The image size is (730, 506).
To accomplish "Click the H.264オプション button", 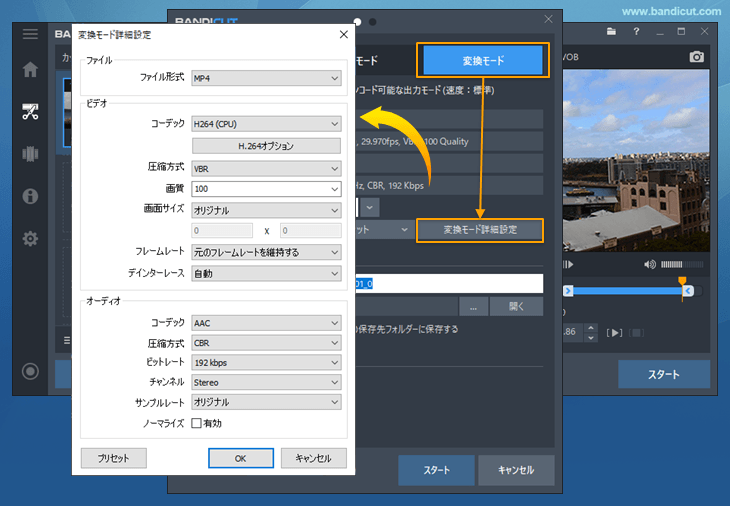I will tap(266, 146).
